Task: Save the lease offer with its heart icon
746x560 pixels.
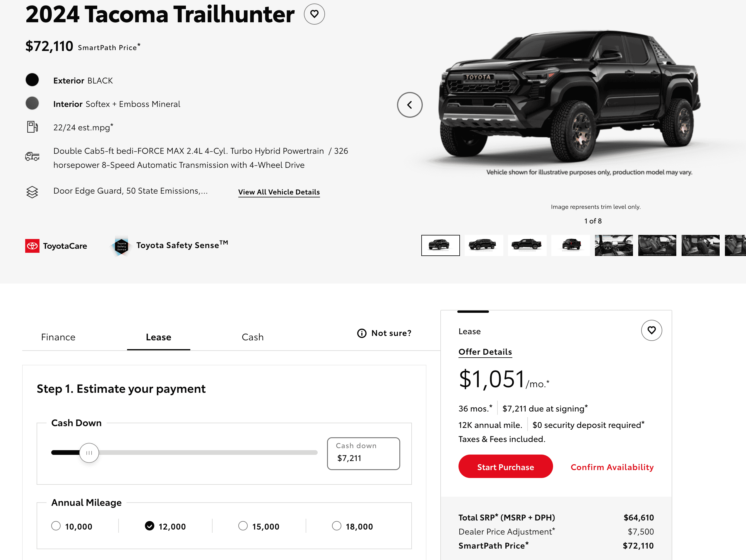Action: click(x=651, y=330)
